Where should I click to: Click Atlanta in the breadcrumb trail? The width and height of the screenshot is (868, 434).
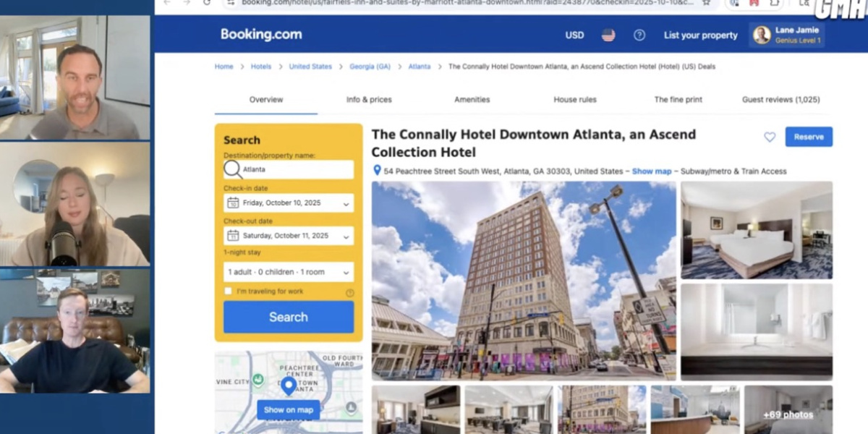(x=420, y=67)
